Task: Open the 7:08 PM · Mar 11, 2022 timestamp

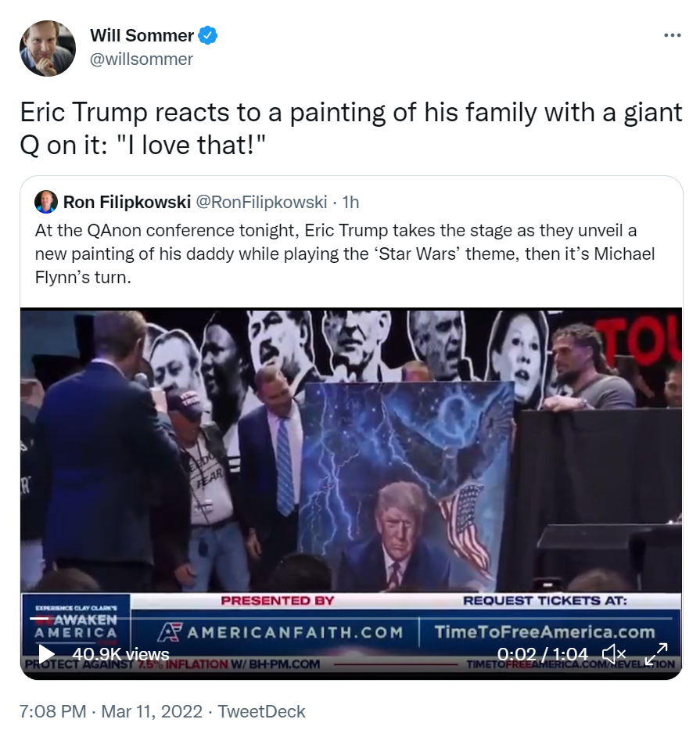Action: click(111, 711)
